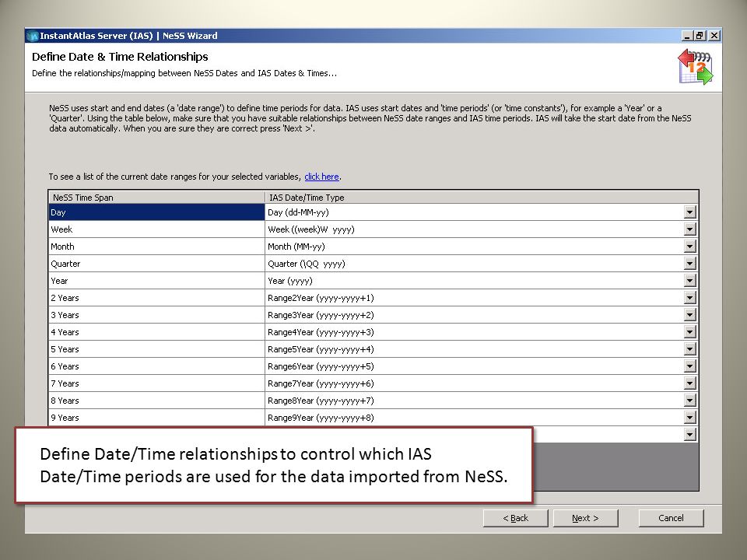Select the '4 Years' time span cell
This screenshot has width=747, height=560.
[x=156, y=332]
